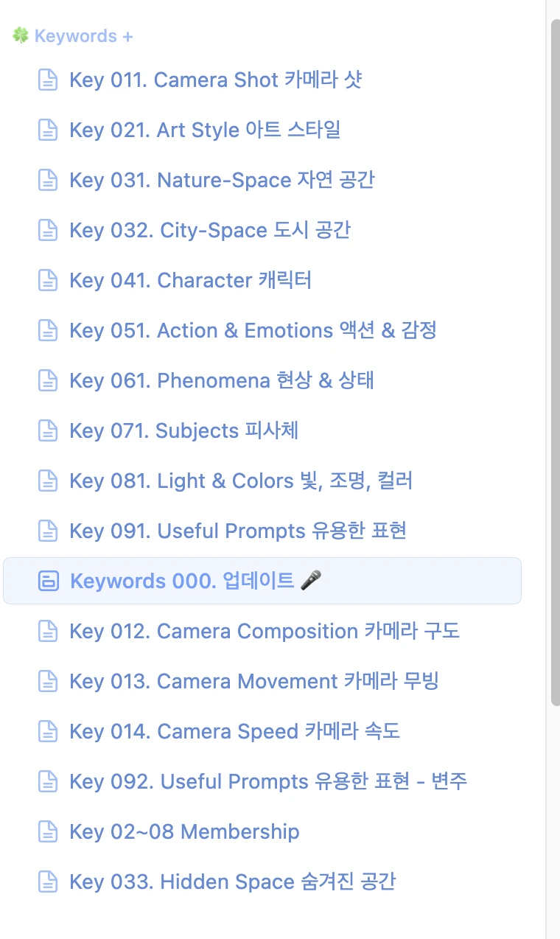Click the page icon for Key 013 Camera Movement
Screen dimensions: 560x939
point(48,681)
